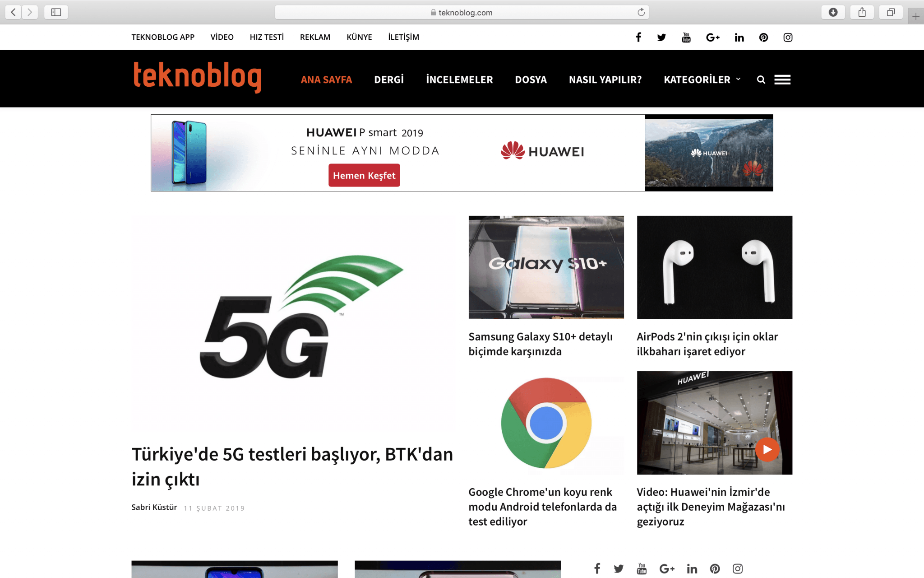Screen dimensions: 924x578
Task: Expand the KATEGORİLER dropdown
Action: tap(702, 80)
